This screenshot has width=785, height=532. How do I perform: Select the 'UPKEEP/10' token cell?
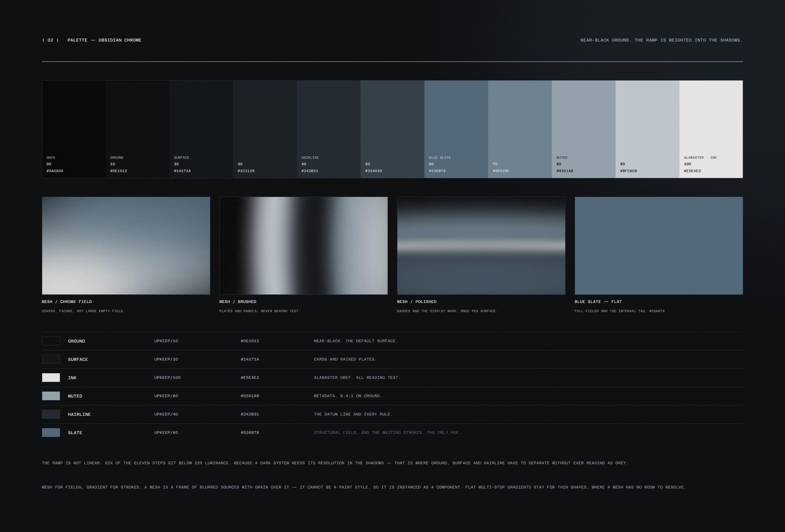pyautogui.click(x=166, y=341)
